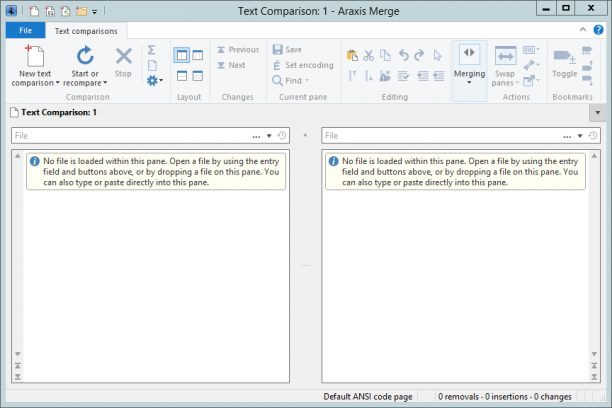Viewport: 612px width, 408px height.
Task: Click the Cut scissors icon
Action: 368,55
